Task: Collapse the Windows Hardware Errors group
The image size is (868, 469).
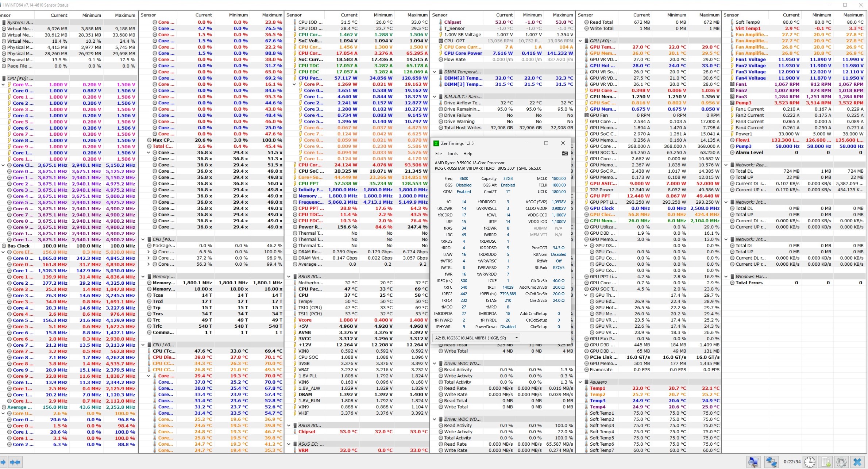Action: [726, 277]
